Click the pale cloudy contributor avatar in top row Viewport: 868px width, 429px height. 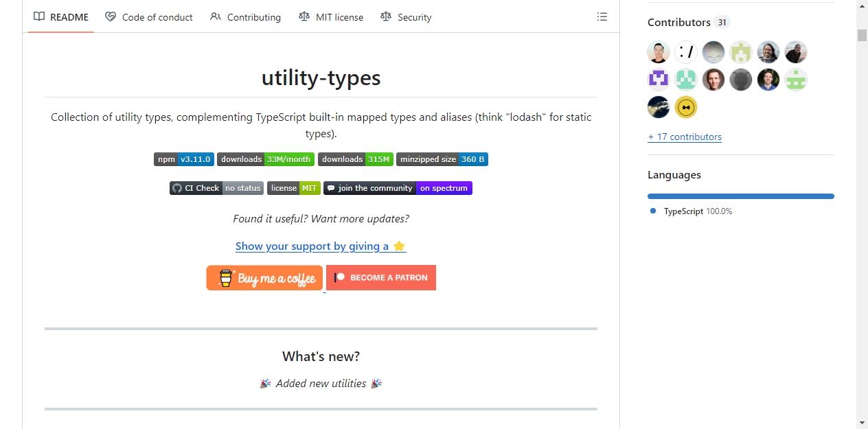click(713, 52)
